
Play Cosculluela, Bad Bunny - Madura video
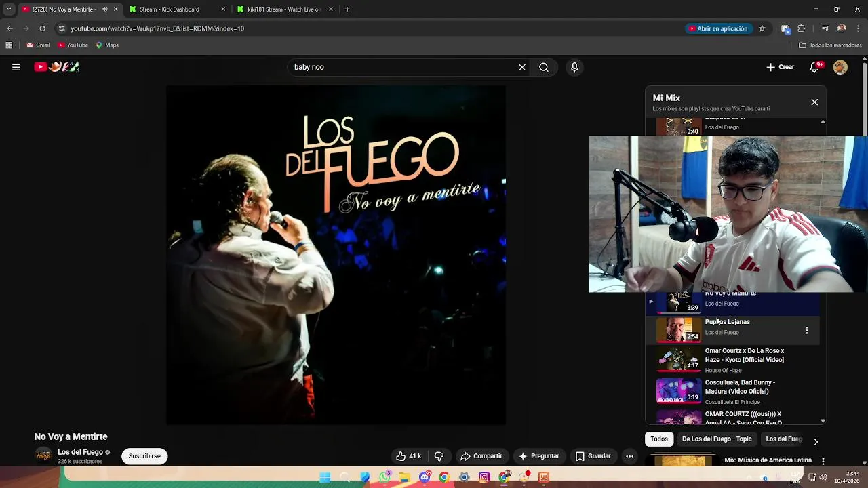(x=732, y=391)
